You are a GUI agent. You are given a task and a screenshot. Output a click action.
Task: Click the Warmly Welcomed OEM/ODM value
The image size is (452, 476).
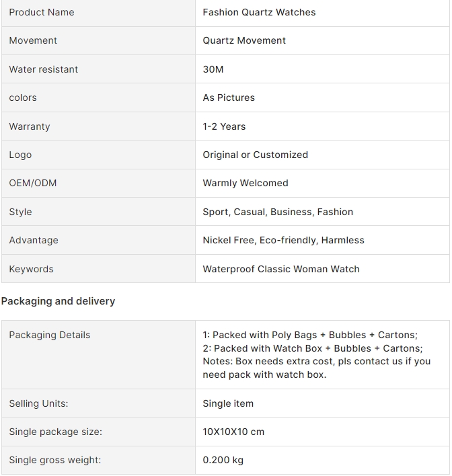point(245,183)
